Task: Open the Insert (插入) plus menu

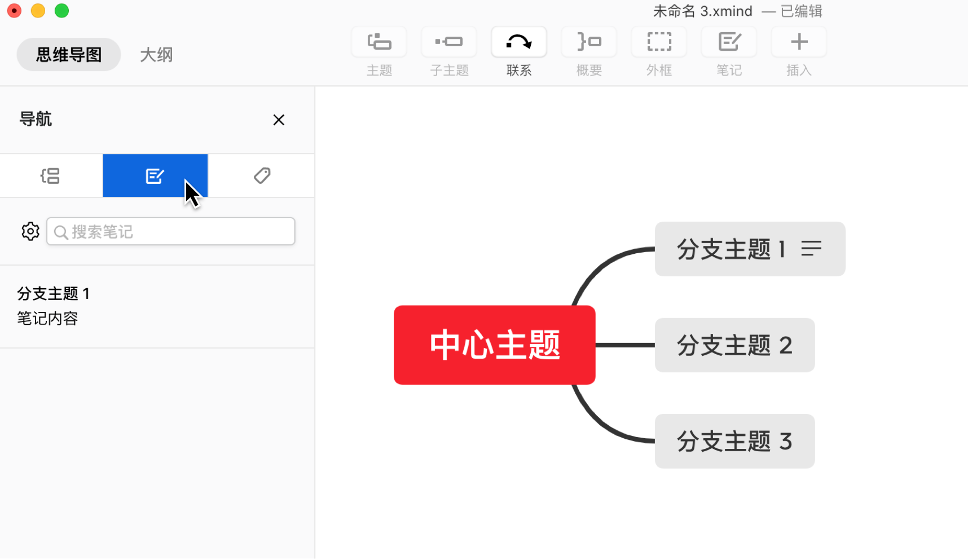Action: click(799, 42)
